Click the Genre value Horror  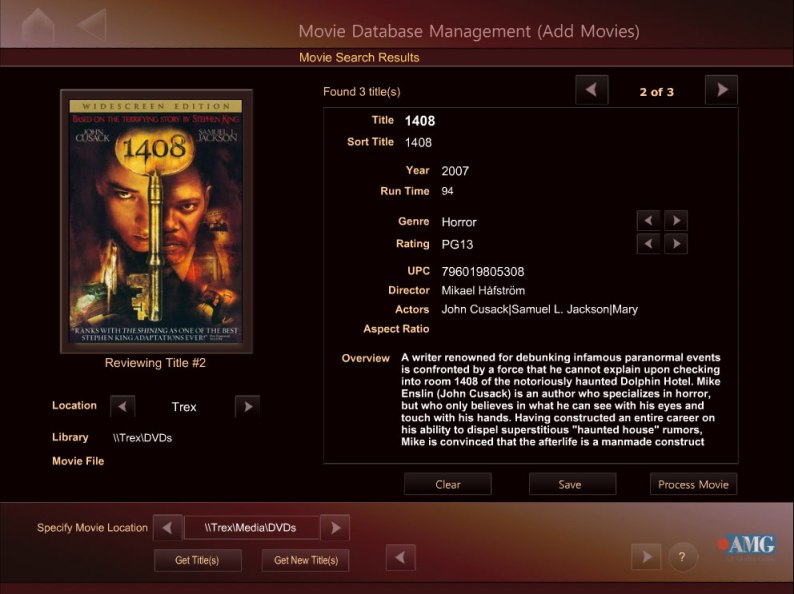tap(459, 222)
